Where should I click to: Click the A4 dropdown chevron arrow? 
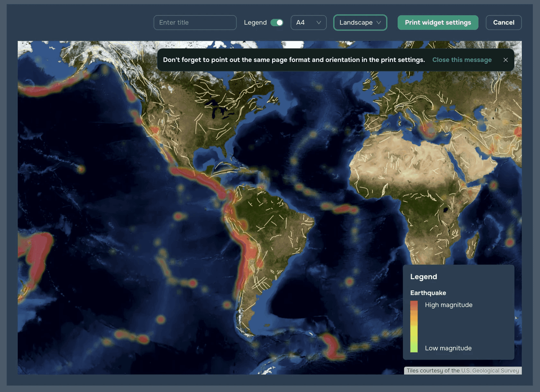click(x=319, y=22)
